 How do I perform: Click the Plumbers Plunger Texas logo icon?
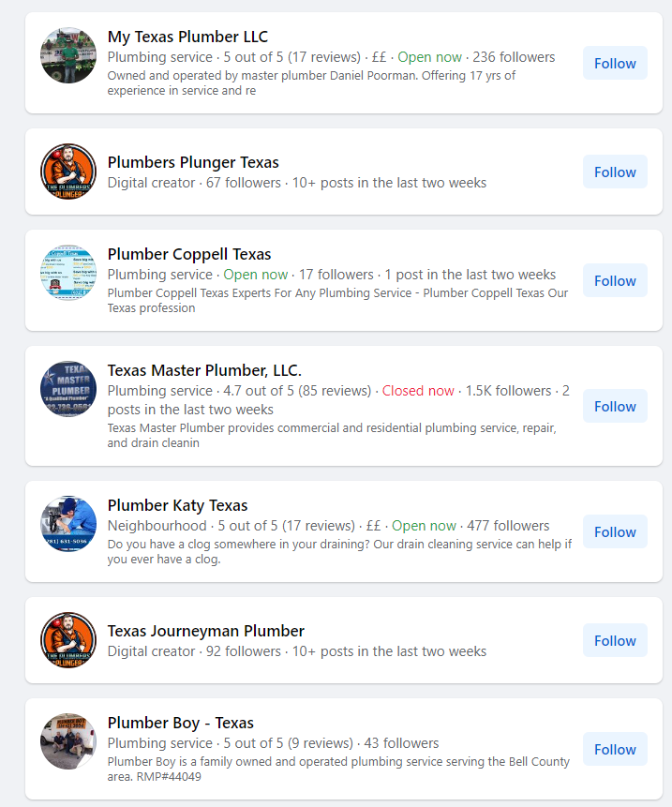click(x=67, y=172)
